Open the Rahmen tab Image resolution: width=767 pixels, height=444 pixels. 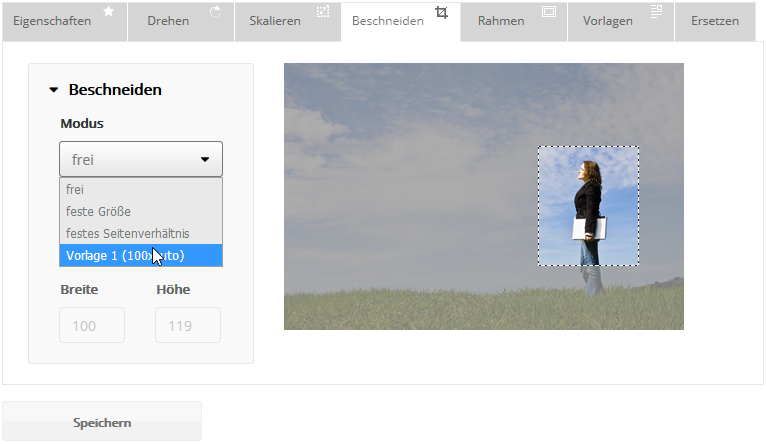[501, 21]
